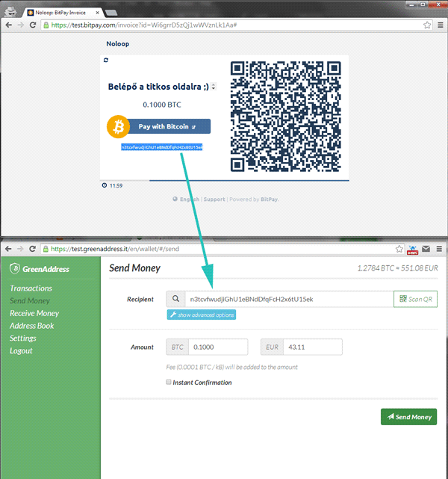Click the back arrow in the BitPay browser window

click(9, 25)
